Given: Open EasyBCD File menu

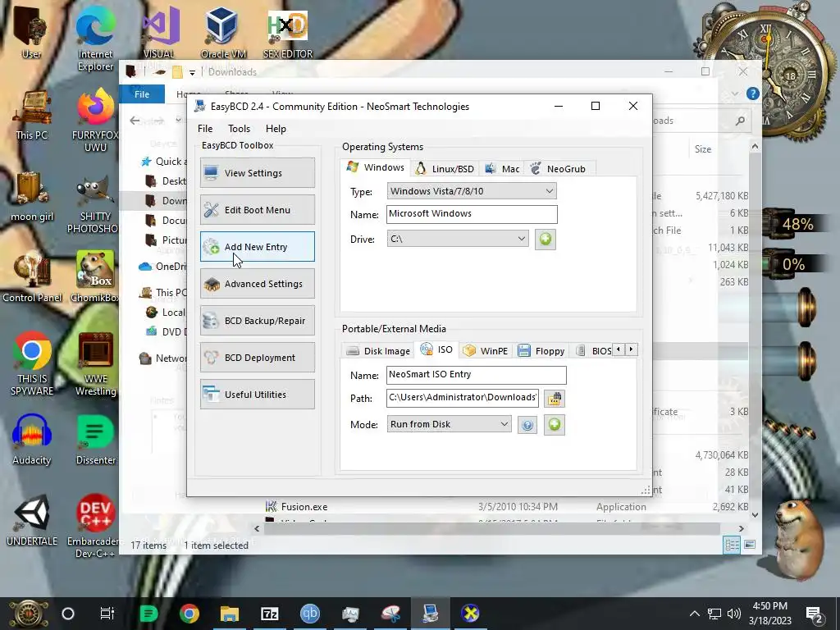Looking at the screenshot, I should (x=204, y=129).
